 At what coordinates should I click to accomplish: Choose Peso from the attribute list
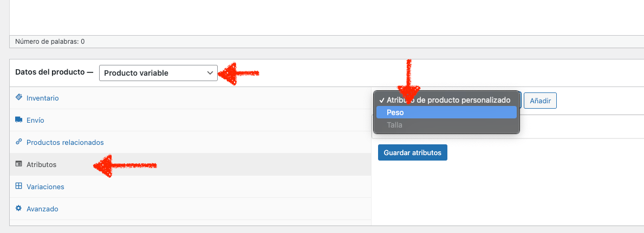pyautogui.click(x=446, y=112)
